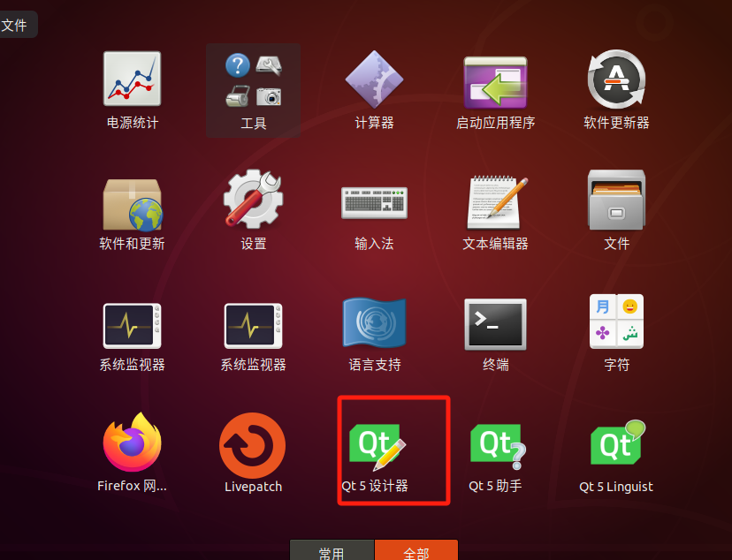Viewport: 732px width, 560px height.
Task: Click the 电源统计 text label
Action: tap(132, 123)
